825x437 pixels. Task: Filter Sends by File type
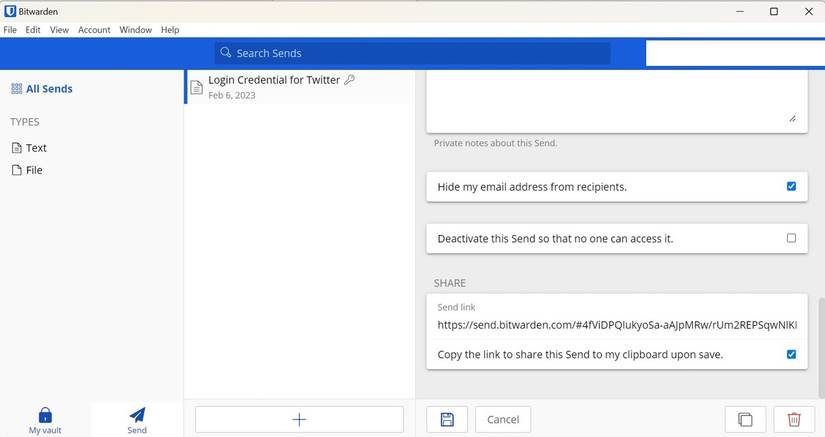pos(34,170)
